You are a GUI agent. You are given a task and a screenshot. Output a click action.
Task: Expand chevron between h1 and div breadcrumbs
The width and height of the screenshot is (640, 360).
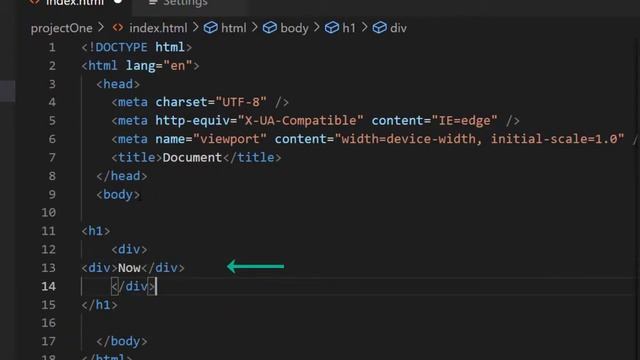(364, 28)
